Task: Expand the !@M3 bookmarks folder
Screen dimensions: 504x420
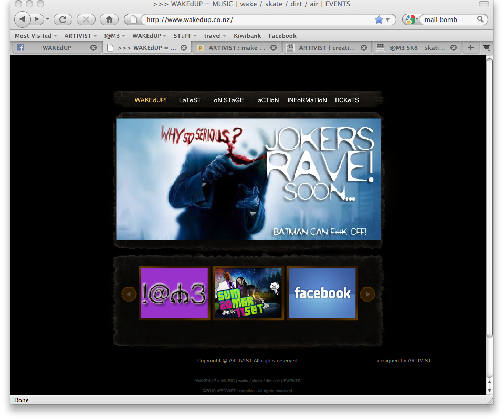Action: click(x=114, y=36)
